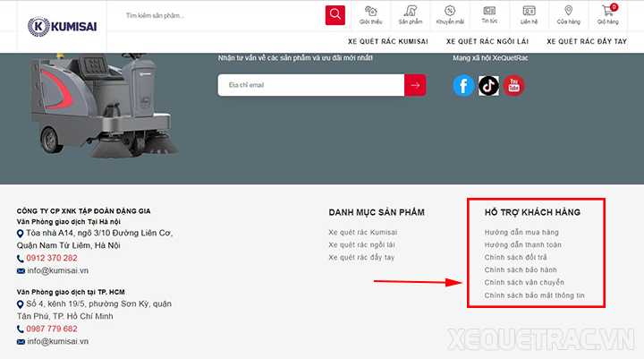Open the Liên hệ contact icon
The image size is (644, 359).
point(529,14)
